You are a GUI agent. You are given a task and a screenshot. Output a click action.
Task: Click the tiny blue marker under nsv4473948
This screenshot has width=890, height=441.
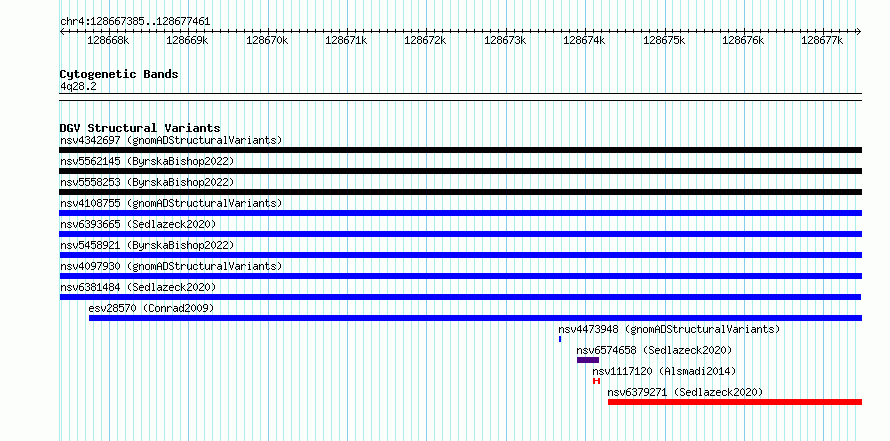click(560, 339)
